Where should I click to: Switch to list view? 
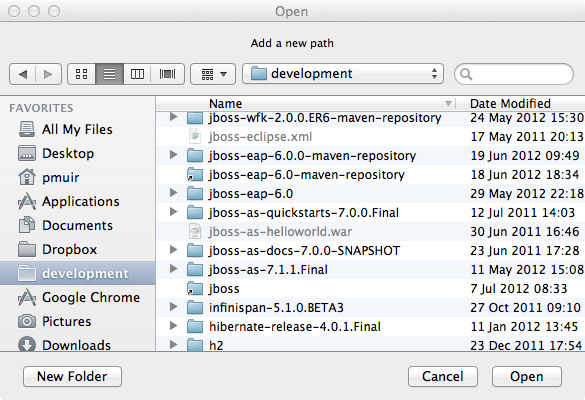point(109,74)
